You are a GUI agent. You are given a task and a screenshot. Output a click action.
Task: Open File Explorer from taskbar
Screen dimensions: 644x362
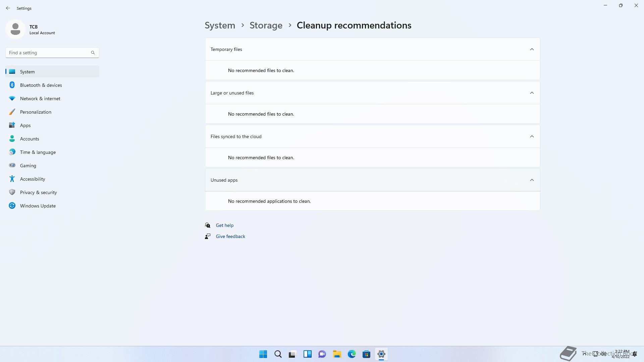pos(337,354)
